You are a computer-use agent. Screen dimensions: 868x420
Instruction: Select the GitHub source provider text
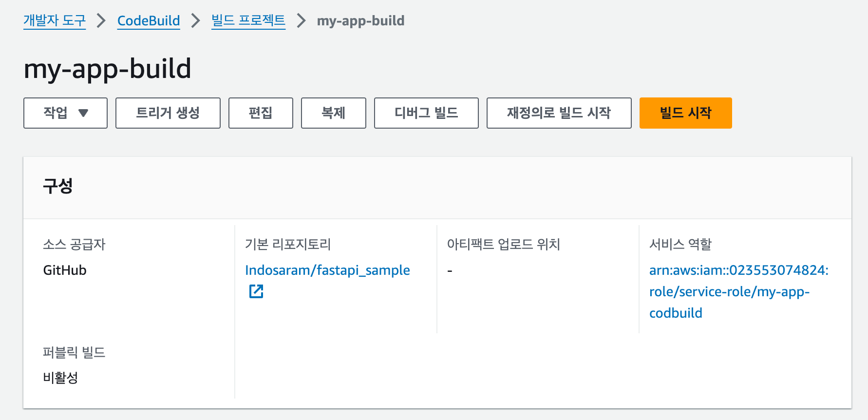pos(65,270)
